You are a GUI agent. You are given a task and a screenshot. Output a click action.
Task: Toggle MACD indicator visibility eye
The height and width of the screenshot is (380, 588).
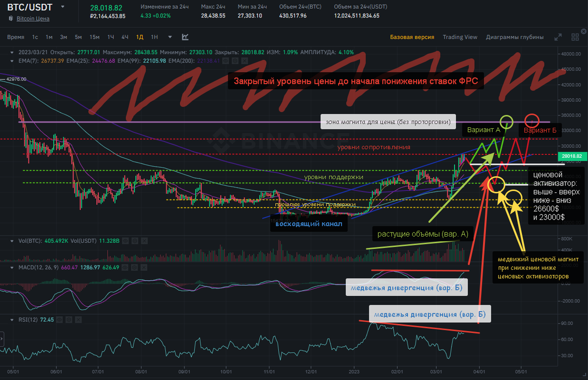point(125,267)
